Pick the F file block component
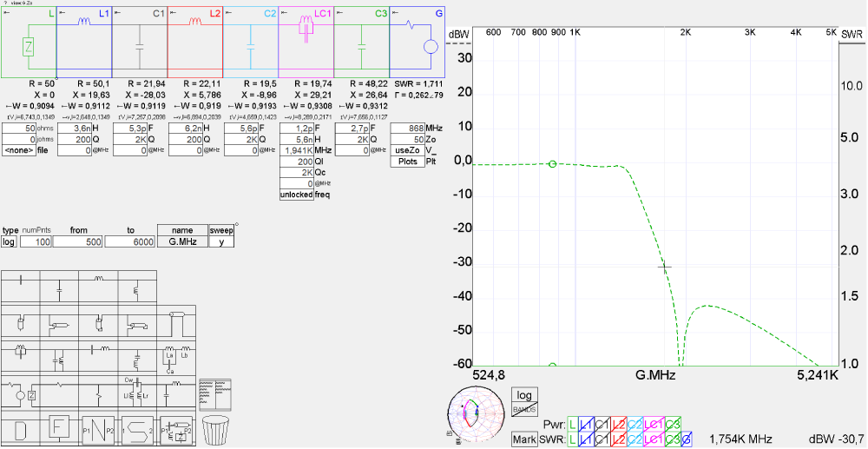The width and height of the screenshot is (868, 449). [59, 429]
